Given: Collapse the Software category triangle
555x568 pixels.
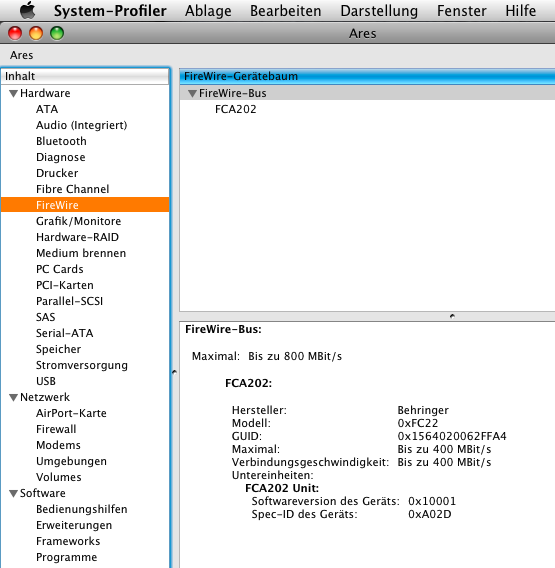Looking at the screenshot, I should coord(13,493).
